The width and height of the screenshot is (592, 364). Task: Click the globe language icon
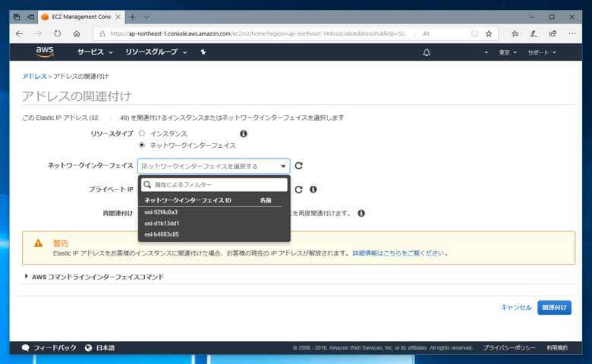pos(88,348)
